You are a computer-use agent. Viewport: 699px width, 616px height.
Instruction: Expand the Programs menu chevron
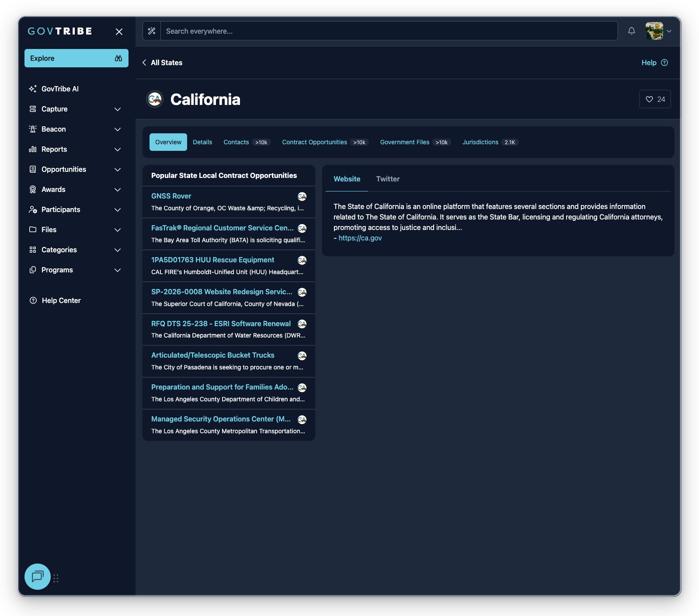tap(118, 270)
